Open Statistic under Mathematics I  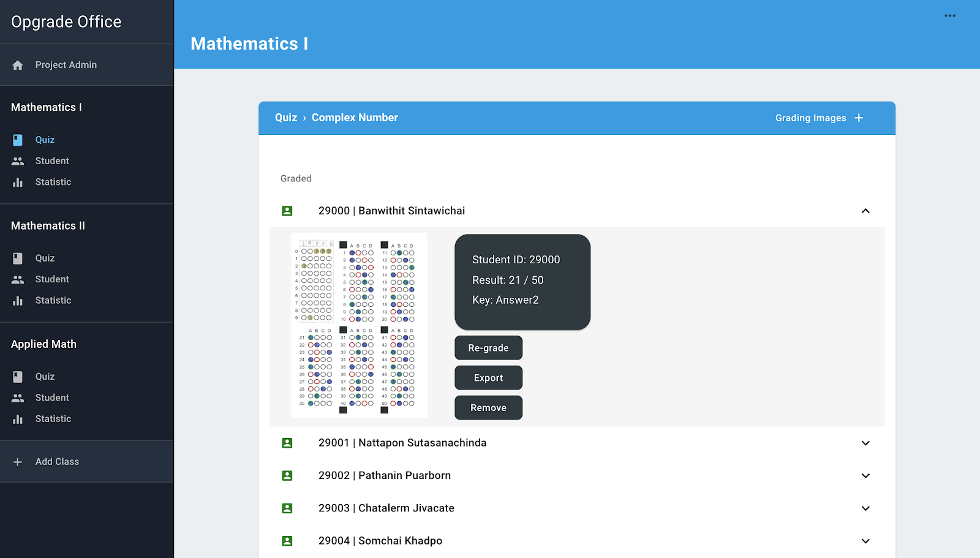tap(53, 182)
